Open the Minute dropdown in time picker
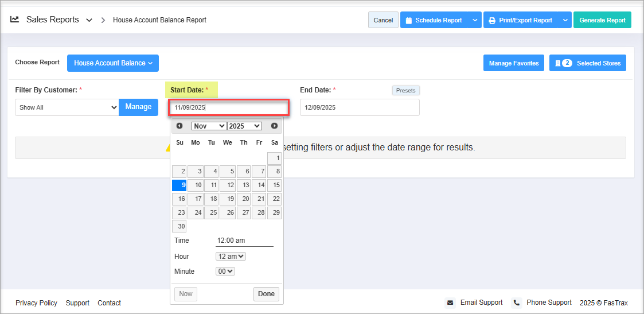The height and width of the screenshot is (314, 644). [x=225, y=272]
